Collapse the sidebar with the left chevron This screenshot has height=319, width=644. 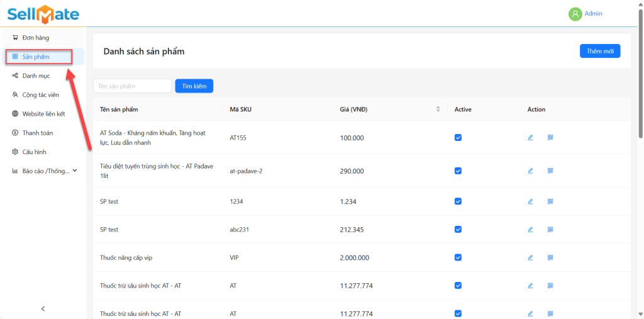click(x=43, y=308)
